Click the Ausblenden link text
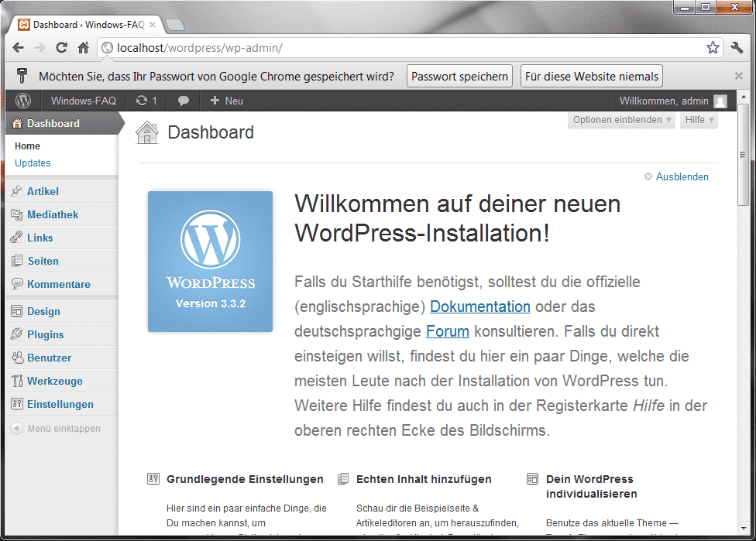Screen dimensions: 756x541 tap(682, 176)
